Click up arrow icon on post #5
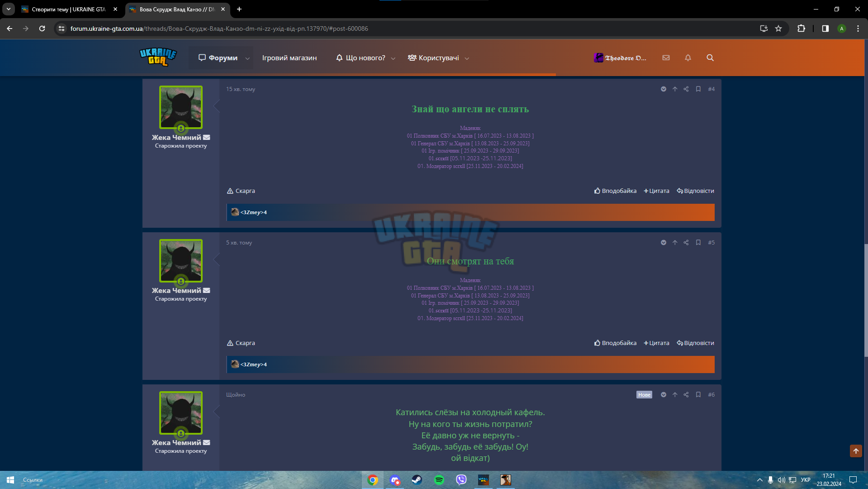Viewport: 868px width, 489px height. coord(675,243)
